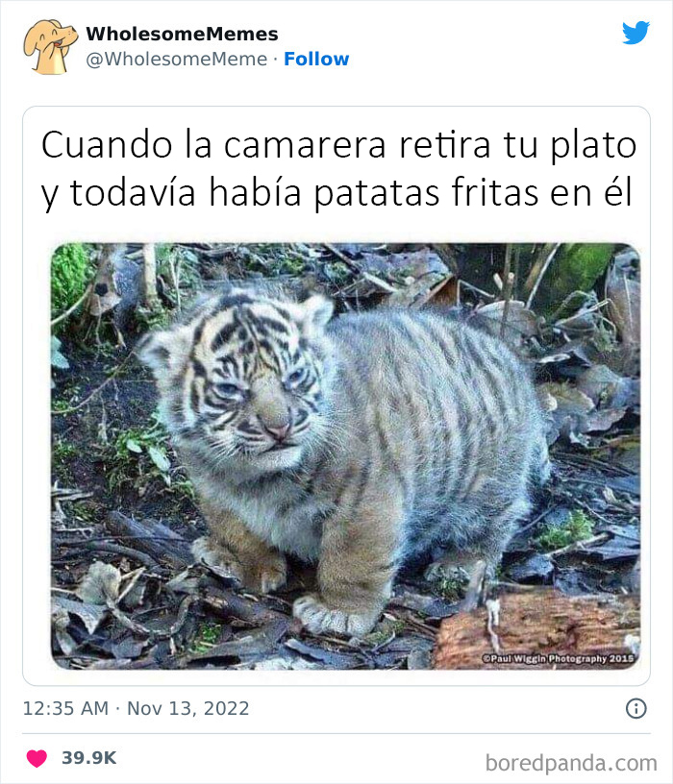Click the @WholesomeMeme handle
Screen dimensions: 673x784
coord(177,59)
